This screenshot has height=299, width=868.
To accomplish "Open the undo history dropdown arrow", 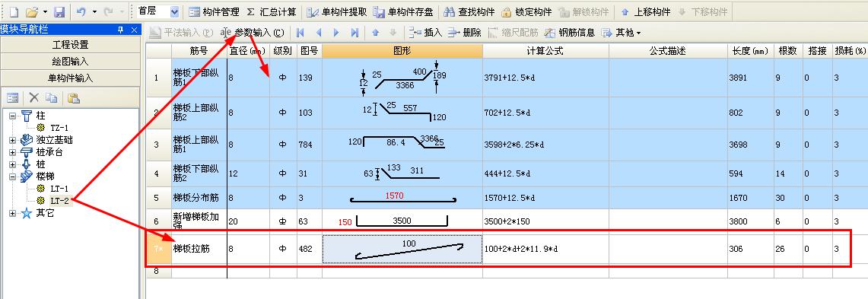I will [94, 11].
